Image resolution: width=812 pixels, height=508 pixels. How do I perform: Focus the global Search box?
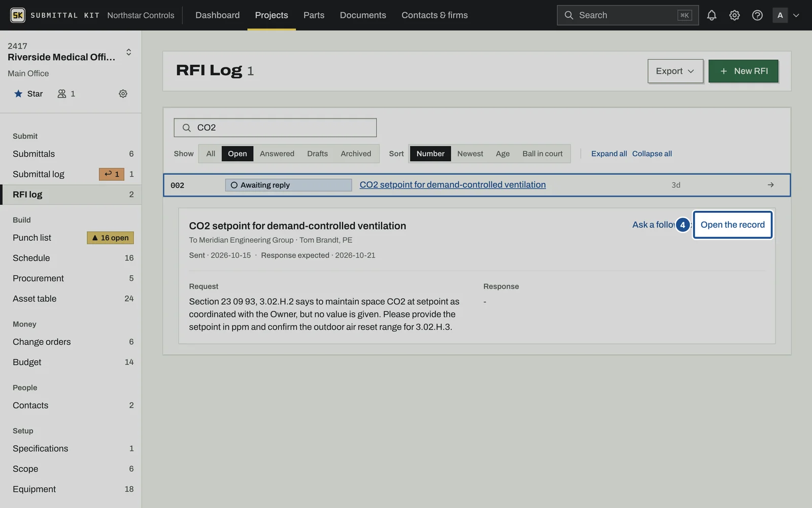[x=627, y=15]
